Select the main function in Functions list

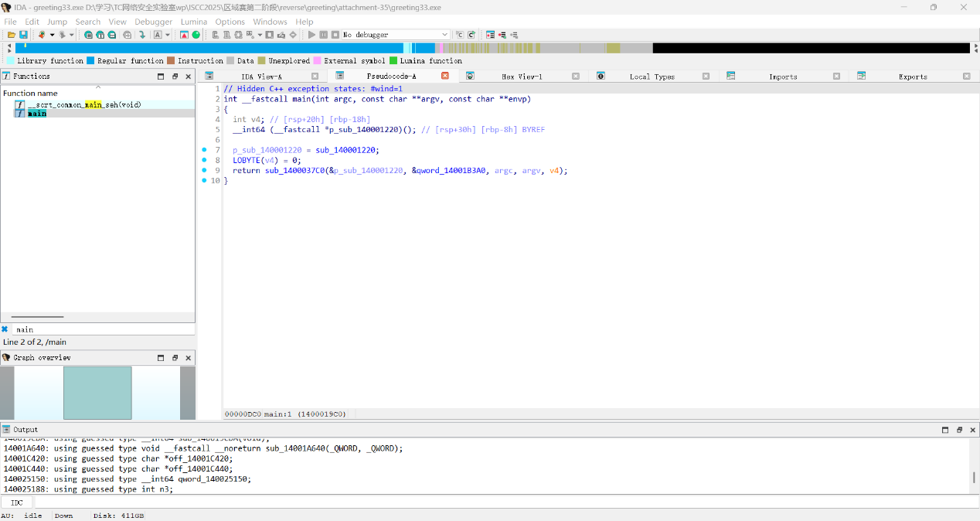[x=97, y=114]
